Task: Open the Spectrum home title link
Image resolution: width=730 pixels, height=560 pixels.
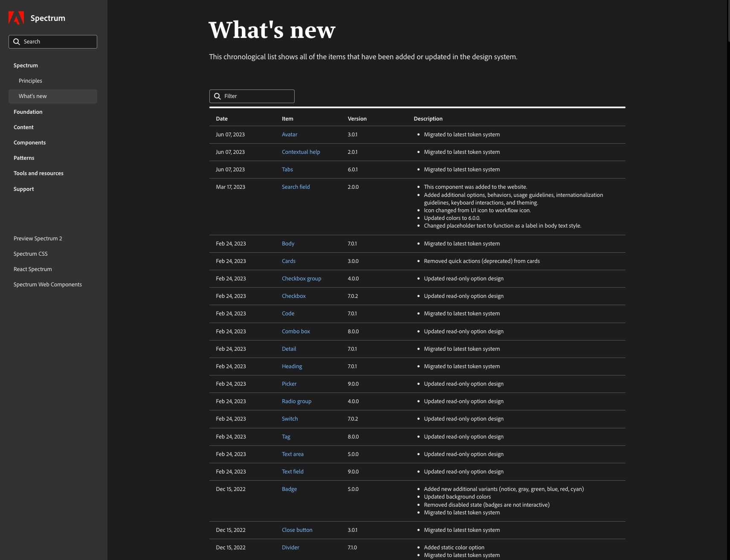Action: coord(48,18)
